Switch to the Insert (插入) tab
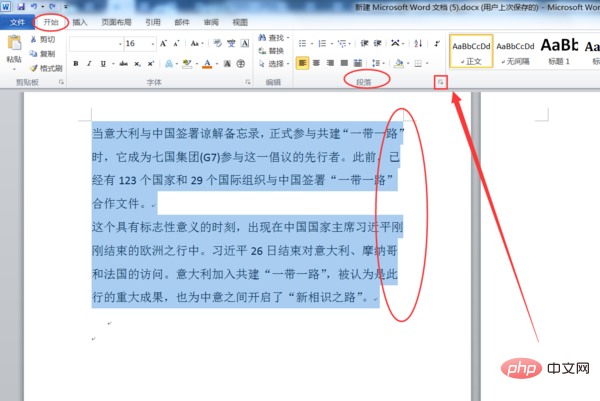600x401 pixels. 80,21
